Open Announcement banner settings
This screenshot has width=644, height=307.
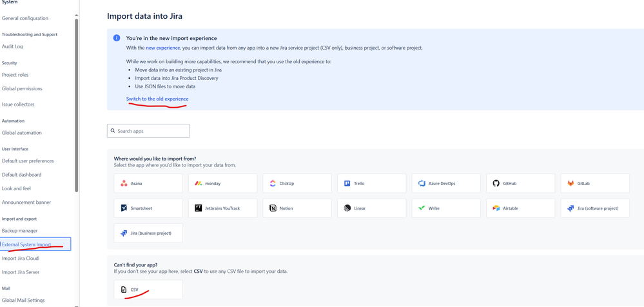(26, 203)
